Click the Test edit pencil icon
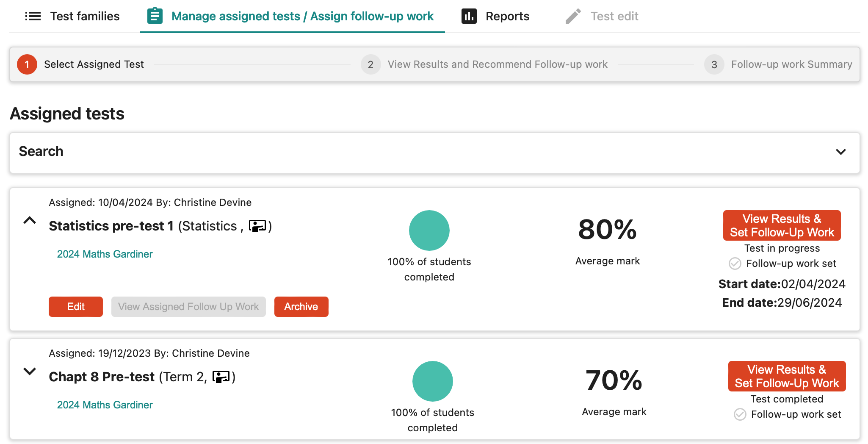Image resolution: width=868 pixels, height=444 pixels. point(573,16)
